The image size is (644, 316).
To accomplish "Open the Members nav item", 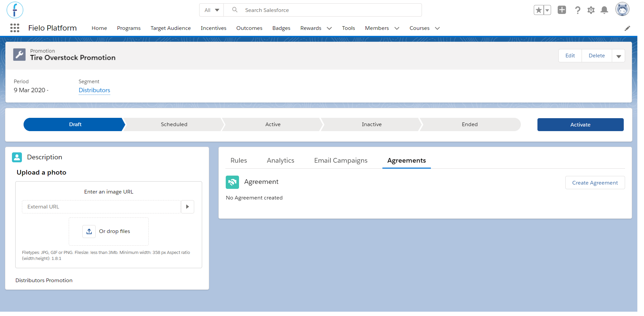I will click(x=377, y=28).
